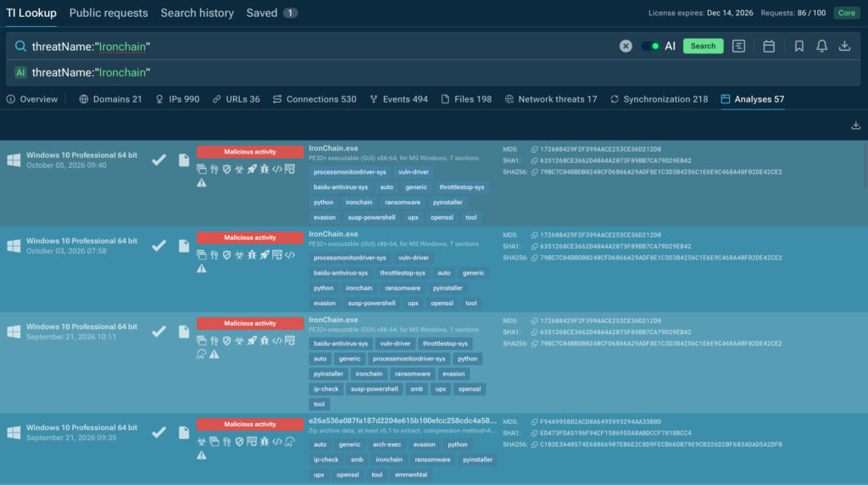Select the Synchronization 218 tab
Screen dimensions: 868x485
tap(659, 99)
